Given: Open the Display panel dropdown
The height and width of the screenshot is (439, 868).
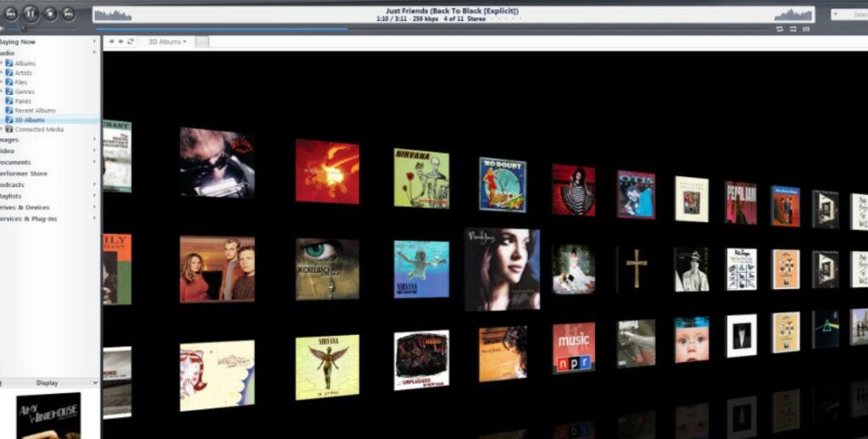Looking at the screenshot, I should [95, 382].
